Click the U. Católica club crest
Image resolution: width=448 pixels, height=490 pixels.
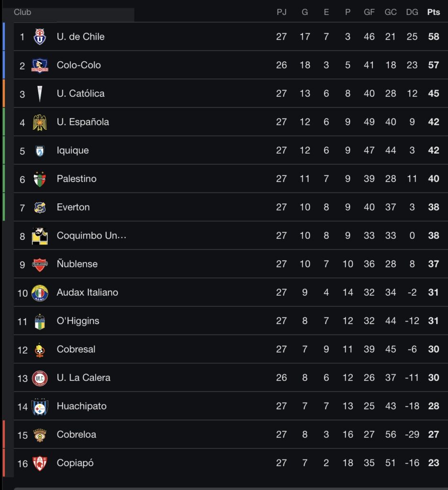40,94
